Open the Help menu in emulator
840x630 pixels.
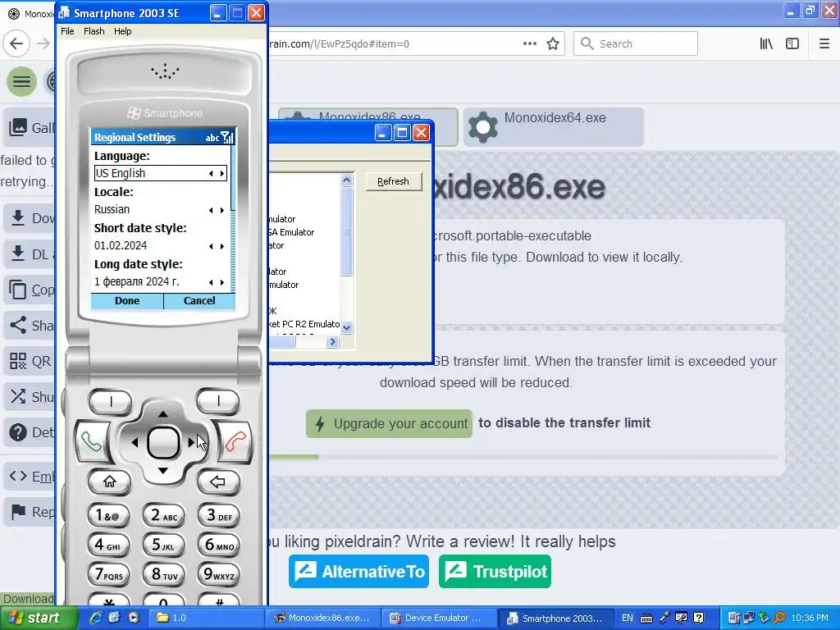click(123, 31)
